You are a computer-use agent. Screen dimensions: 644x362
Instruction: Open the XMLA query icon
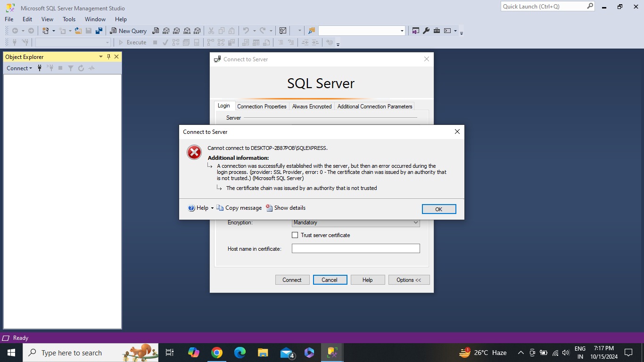pos(187,31)
